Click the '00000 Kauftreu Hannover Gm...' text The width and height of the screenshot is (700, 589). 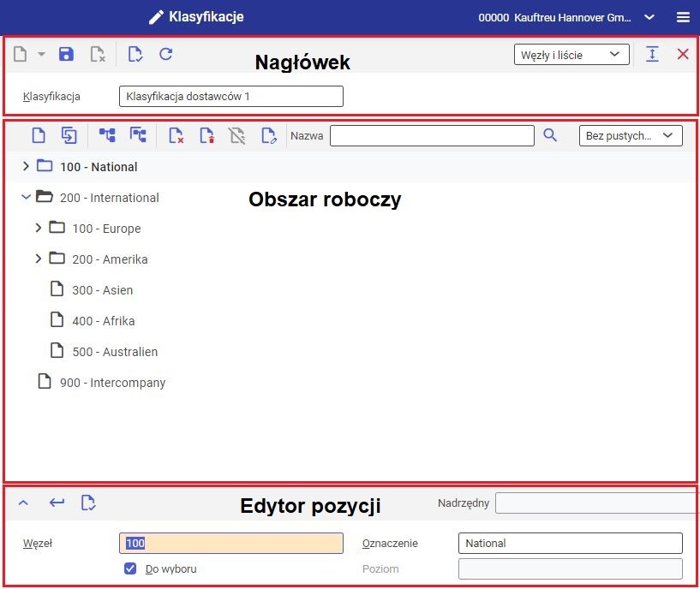click(554, 17)
